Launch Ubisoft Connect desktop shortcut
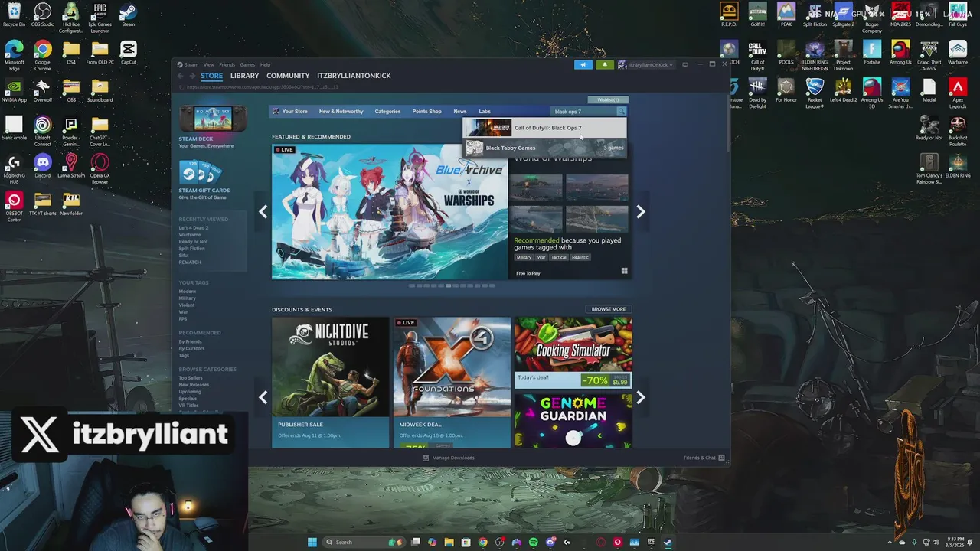 [x=42, y=131]
